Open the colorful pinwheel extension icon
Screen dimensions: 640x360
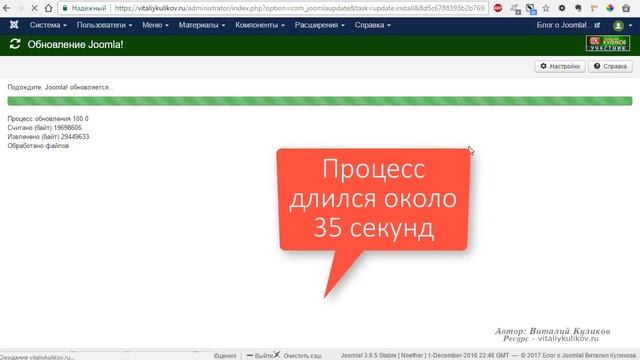[x=610, y=8]
